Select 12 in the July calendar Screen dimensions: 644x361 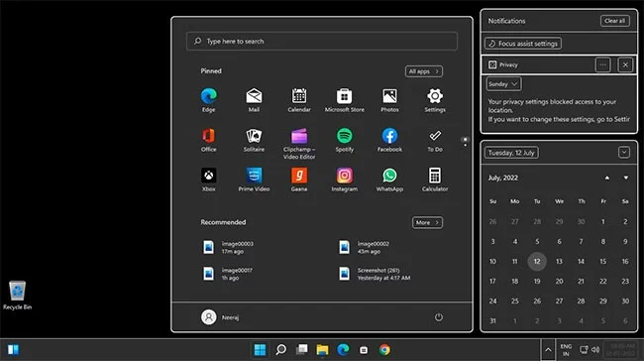pos(537,261)
